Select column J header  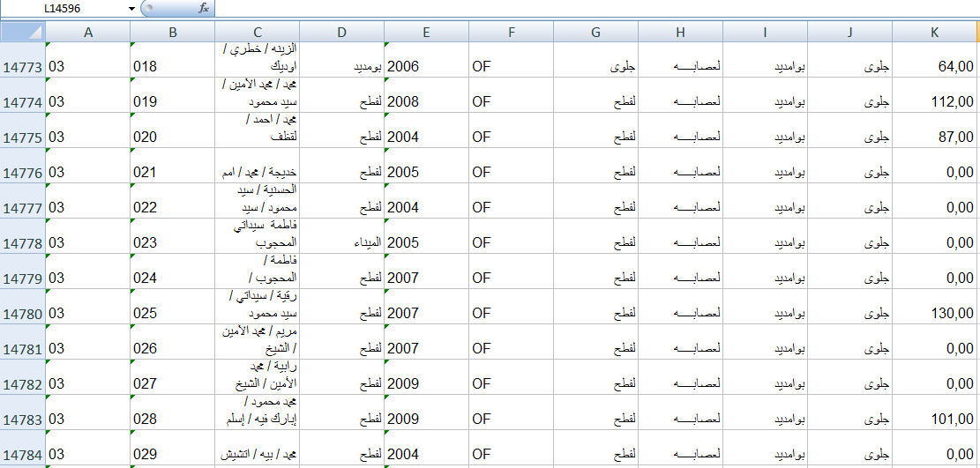coord(849,33)
